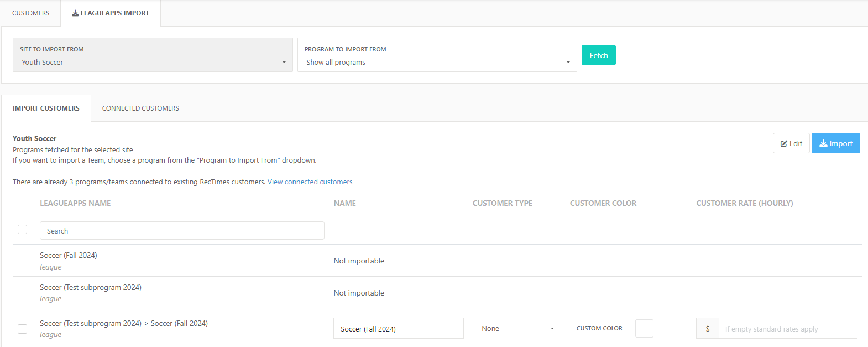Image resolution: width=868 pixels, height=347 pixels.
Task: Check the Soccer (Test subprogram 2024) > Soccer (Fall 2024) row
Action: pyautogui.click(x=22, y=329)
